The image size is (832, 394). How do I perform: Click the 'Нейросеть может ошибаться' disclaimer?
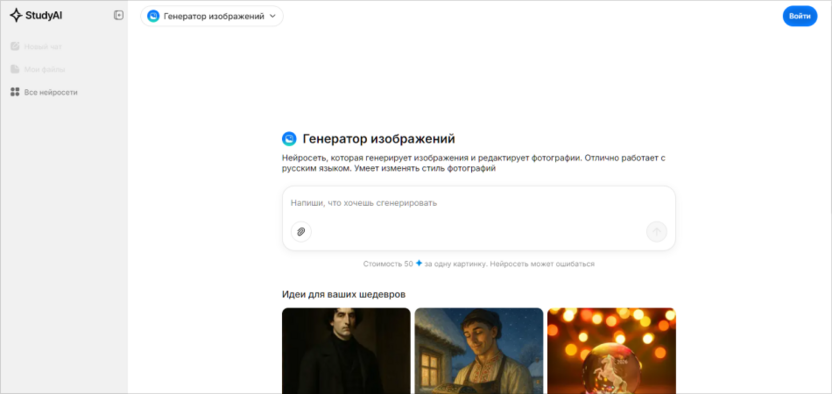point(542,264)
